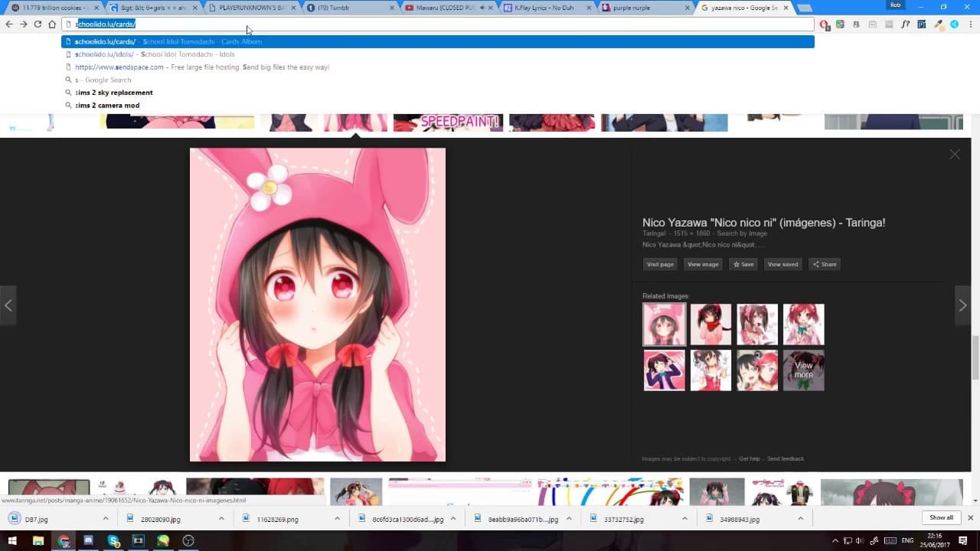The width and height of the screenshot is (980, 551).
Task: Expand options for 34988943.jpg download
Action: 801,518
